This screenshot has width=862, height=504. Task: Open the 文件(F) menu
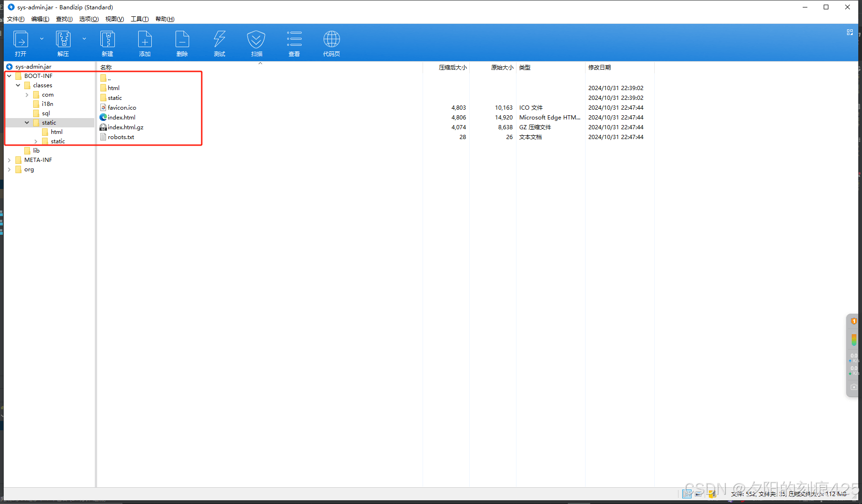pos(16,19)
